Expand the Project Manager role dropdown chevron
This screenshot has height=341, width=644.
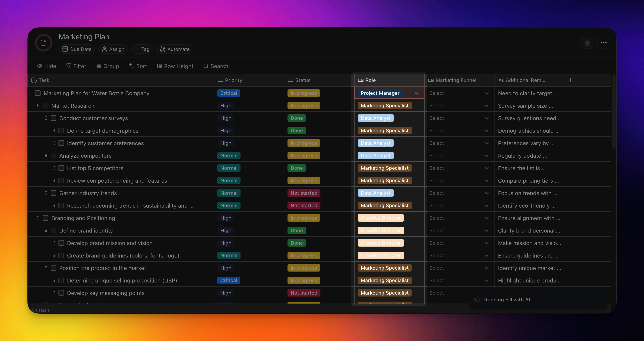(416, 93)
